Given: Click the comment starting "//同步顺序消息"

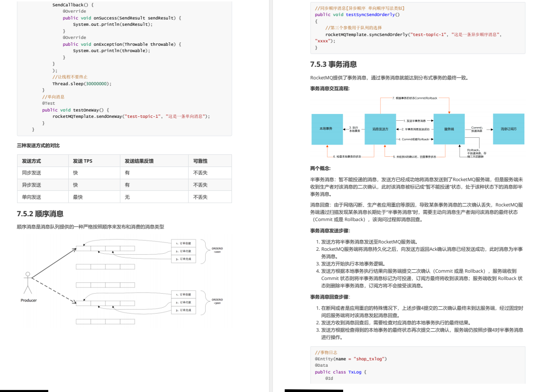Looking at the screenshot, I should (360, 8).
